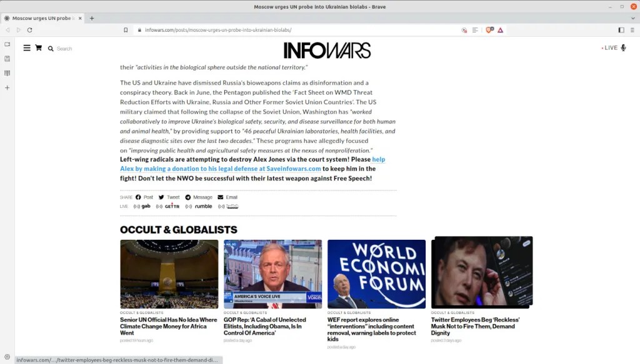The image size is (640, 364).
Task: Open a new browser tab
Action: coord(92,18)
